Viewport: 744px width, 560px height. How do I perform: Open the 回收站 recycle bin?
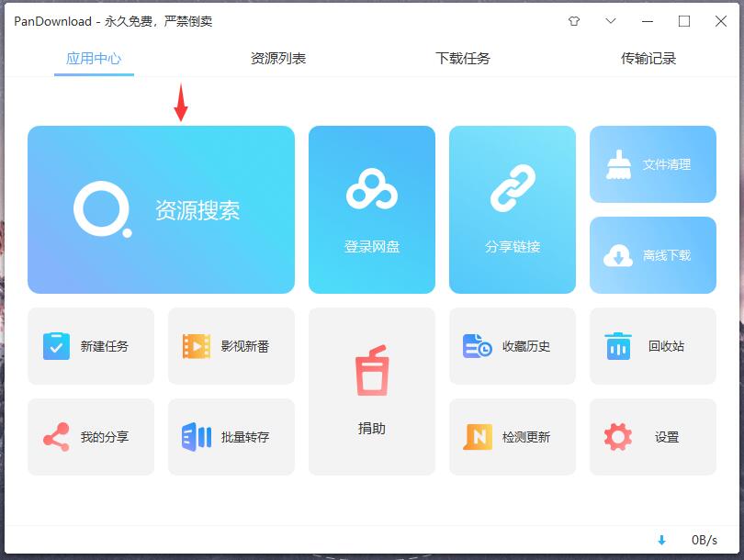coord(653,346)
